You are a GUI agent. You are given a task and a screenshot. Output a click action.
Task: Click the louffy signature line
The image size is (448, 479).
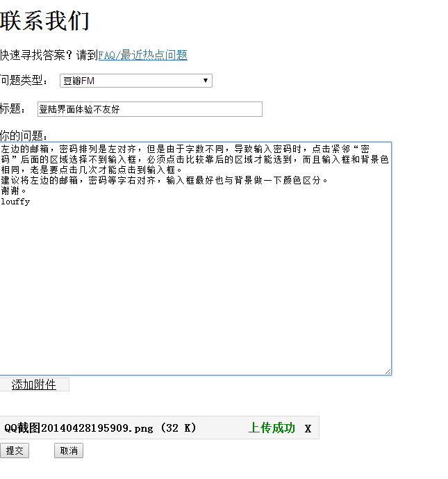click(15, 202)
